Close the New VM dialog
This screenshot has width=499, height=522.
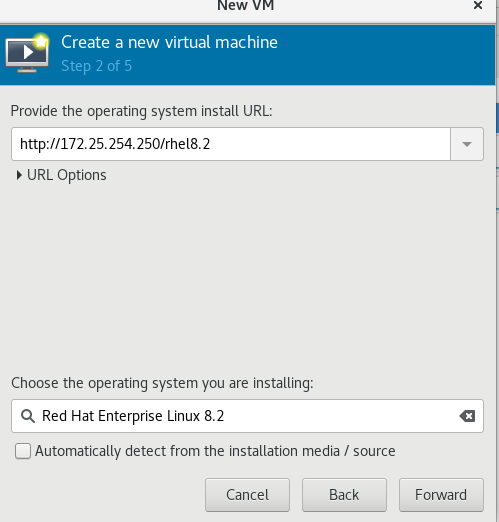click(x=478, y=5)
